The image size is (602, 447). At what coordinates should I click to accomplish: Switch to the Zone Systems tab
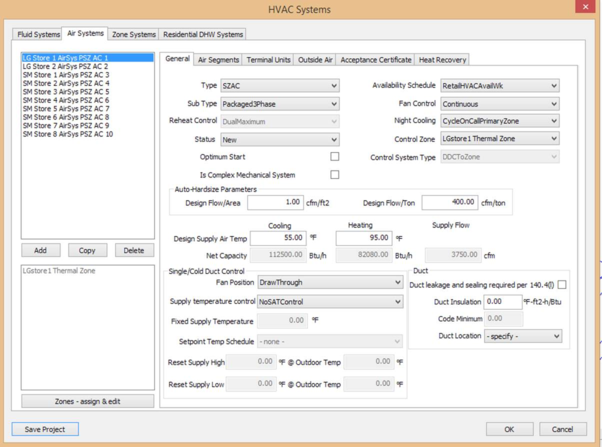pyautogui.click(x=134, y=34)
